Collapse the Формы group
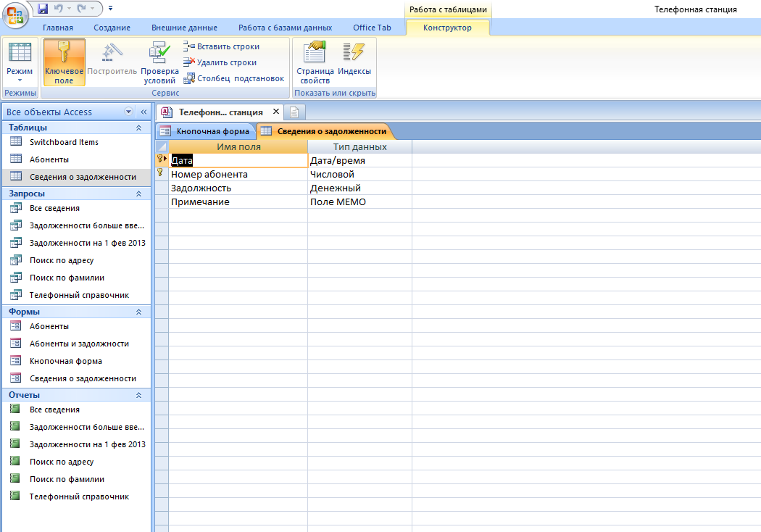This screenshot has width=761, height=532. 139,312
